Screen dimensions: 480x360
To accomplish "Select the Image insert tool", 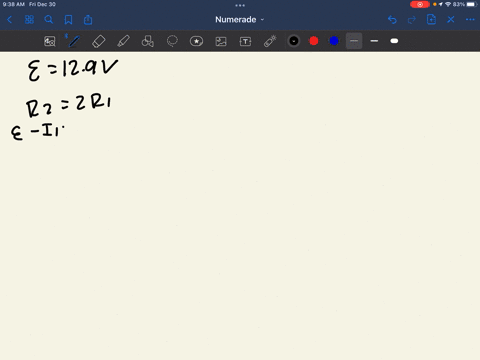I will click(221, 41).
